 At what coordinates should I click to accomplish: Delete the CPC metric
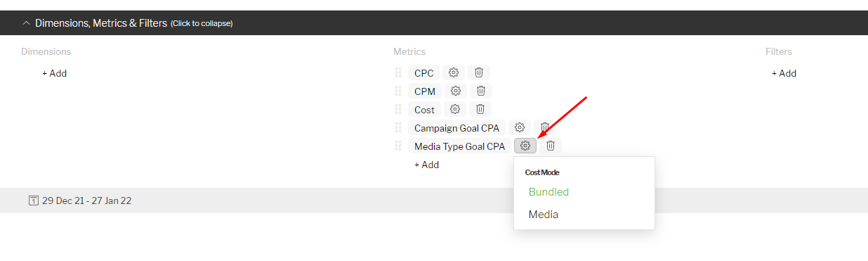click(479, 72)
